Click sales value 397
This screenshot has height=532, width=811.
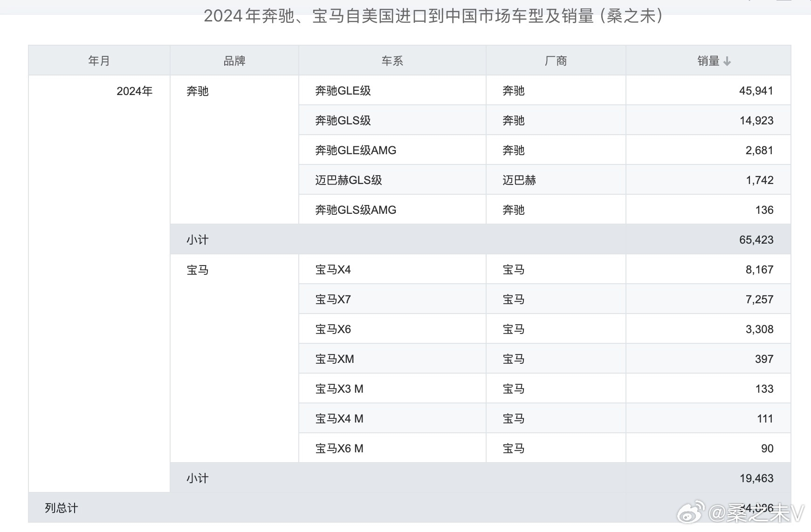point(764,359)
